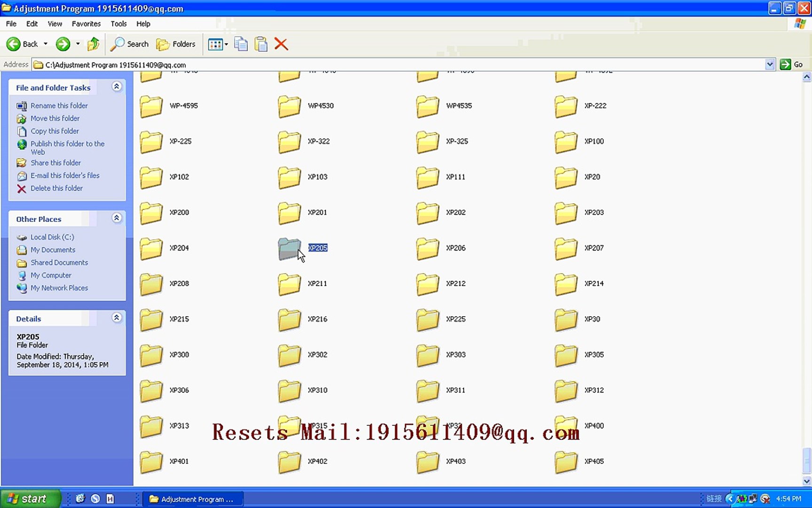Select the XP-222 folder icon
The height and width of the screenshot is (508, 812).
coord(566,107)
